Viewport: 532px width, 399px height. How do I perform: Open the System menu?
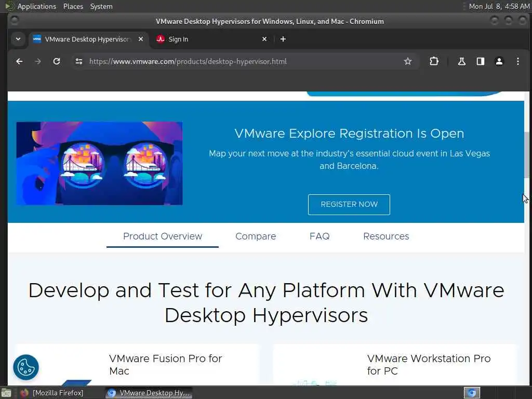click(101, 6)
